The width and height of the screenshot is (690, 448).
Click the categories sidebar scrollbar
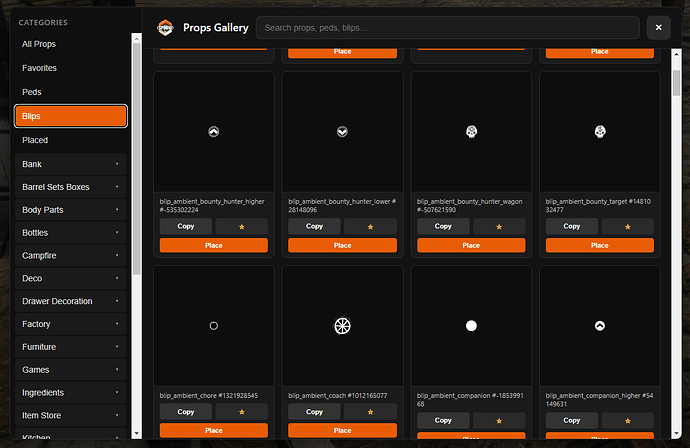pos(137,150)
